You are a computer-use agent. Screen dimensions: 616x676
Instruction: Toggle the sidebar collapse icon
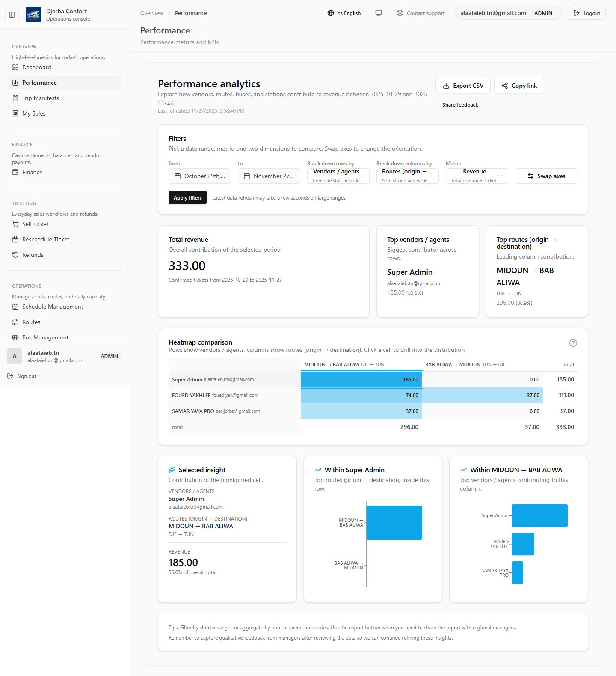click(12, 15)
